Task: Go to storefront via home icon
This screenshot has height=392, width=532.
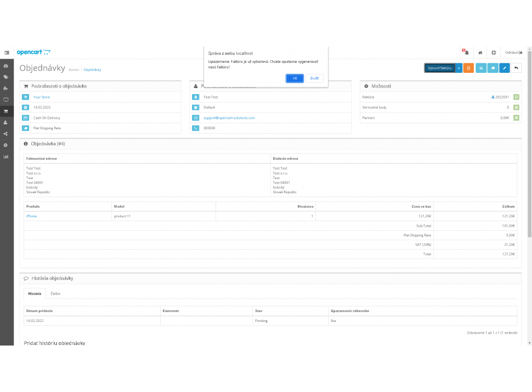Action: pyautogui.click(x=480, y=53)
